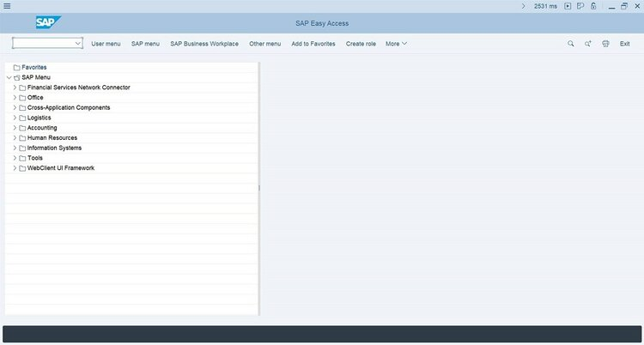The image size is (644, 345).
Task: Collapse the SAP Menu node
Action: point(9,77)
